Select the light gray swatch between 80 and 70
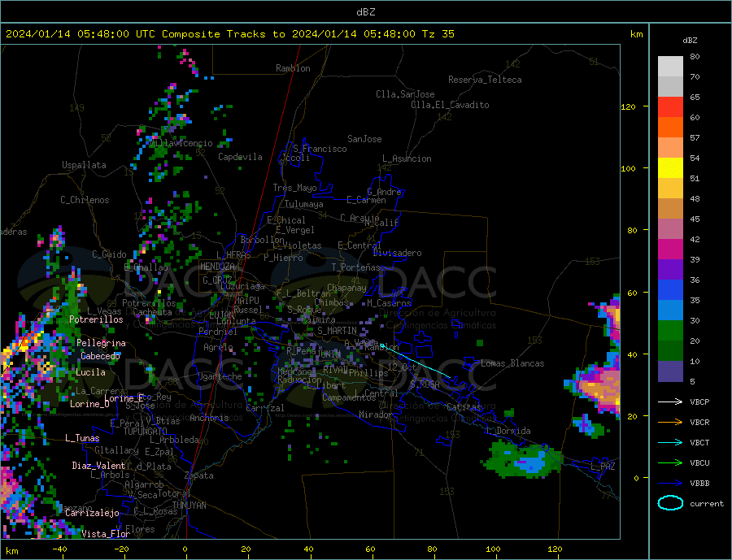732x560 pixels. (x=670, y=67)
